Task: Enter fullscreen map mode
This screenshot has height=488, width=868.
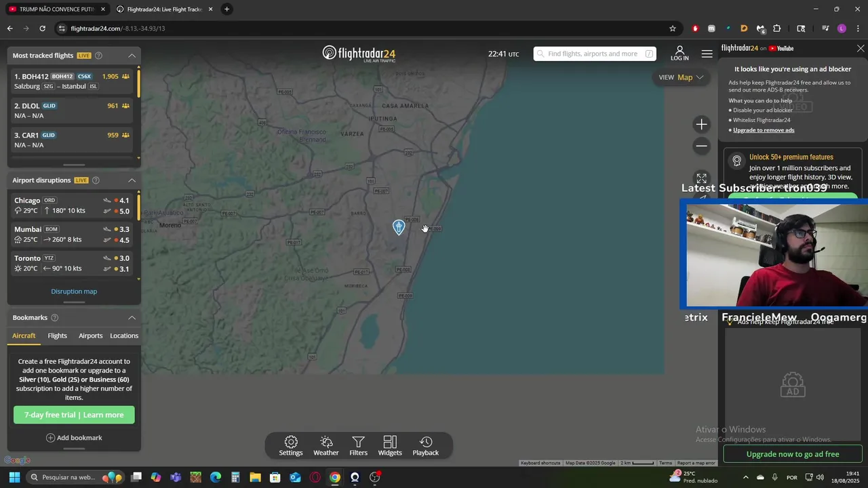Action: (702, 178)
